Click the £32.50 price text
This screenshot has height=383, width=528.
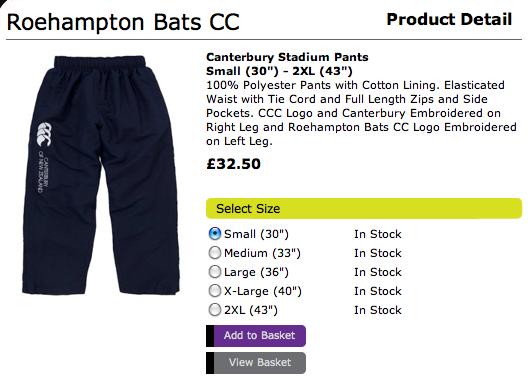233,164
